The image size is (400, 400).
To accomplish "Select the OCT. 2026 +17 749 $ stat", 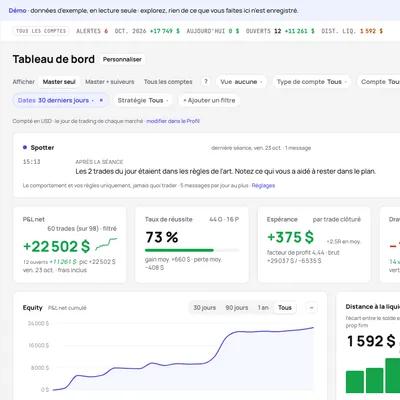I will (147, 31).
